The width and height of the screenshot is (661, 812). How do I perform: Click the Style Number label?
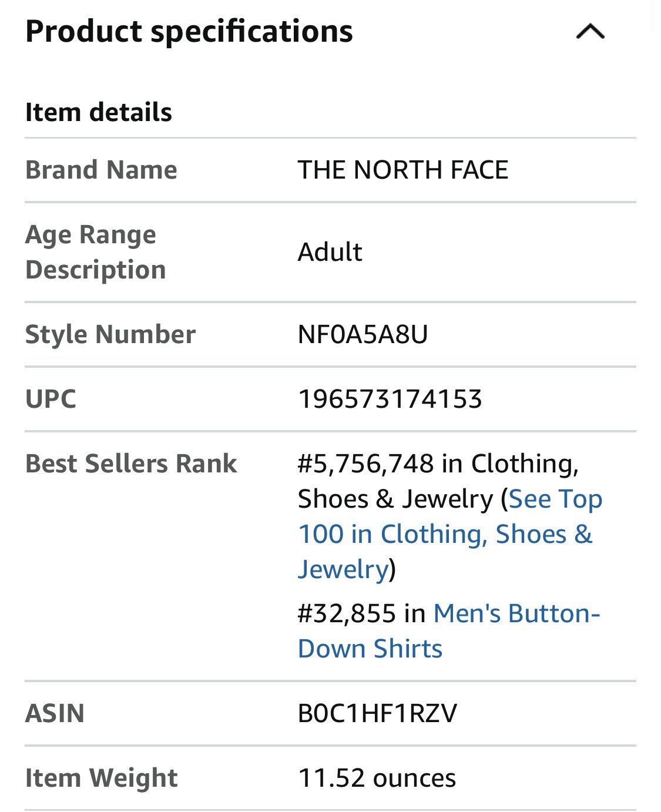[x=110, y=334]
